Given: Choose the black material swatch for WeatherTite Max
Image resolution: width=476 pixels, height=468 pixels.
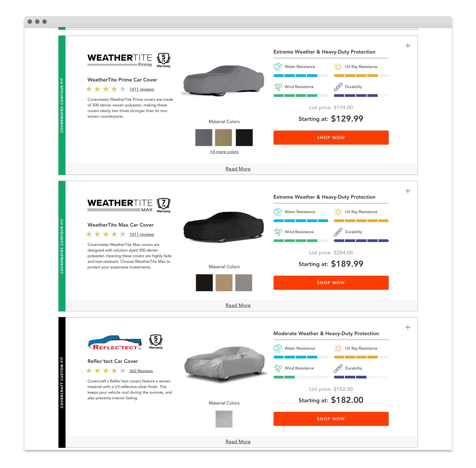Looking at the screenshot, I should (x=204, y=283).
